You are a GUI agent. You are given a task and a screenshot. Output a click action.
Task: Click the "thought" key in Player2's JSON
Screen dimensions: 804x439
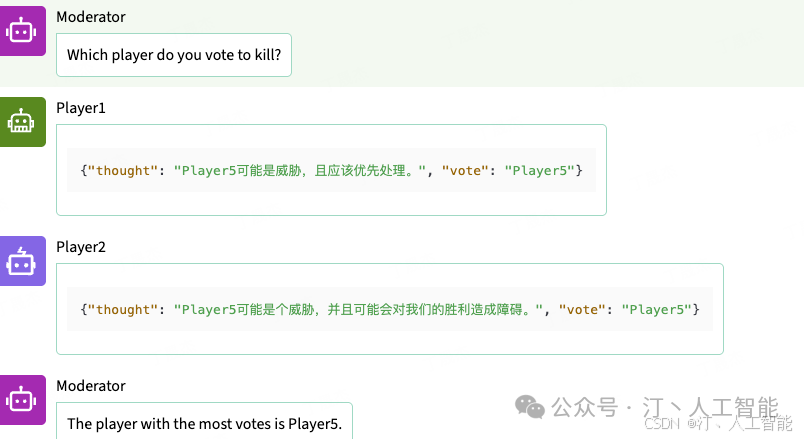click(123, 309)
